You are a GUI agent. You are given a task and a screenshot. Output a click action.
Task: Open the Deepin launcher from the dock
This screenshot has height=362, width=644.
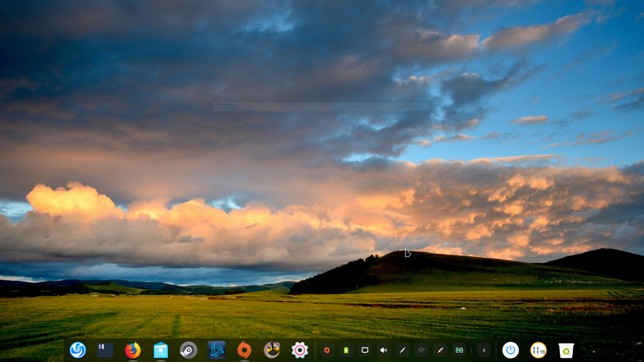77,350
